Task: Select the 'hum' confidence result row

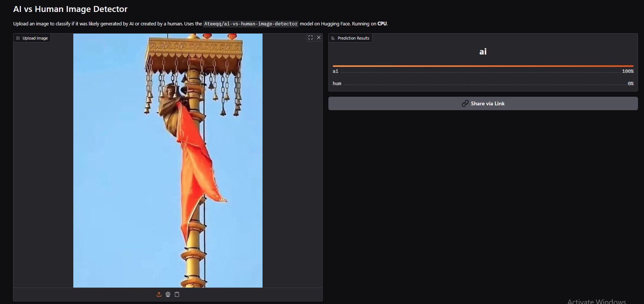Action: [482, 84]
